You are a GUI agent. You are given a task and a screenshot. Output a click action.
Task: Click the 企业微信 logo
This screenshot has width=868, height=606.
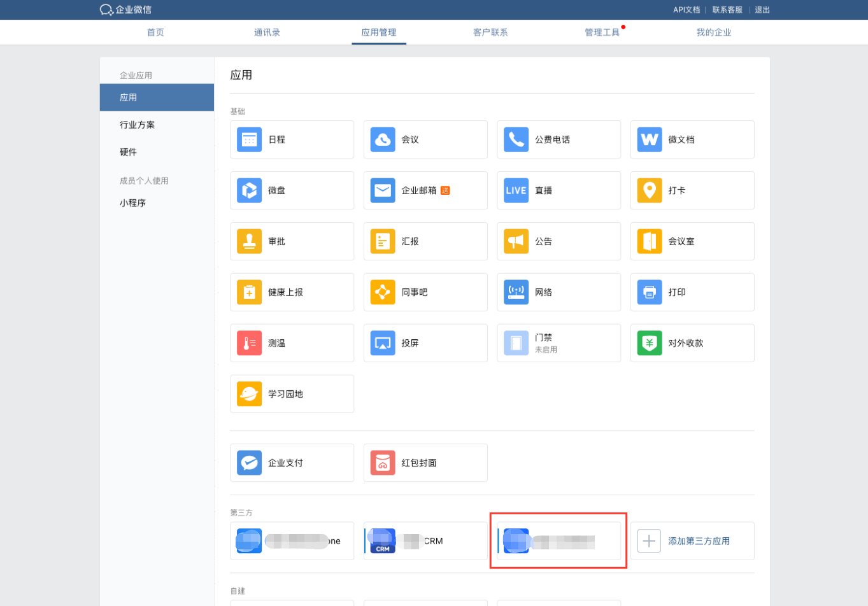click(x=125, y=10)
